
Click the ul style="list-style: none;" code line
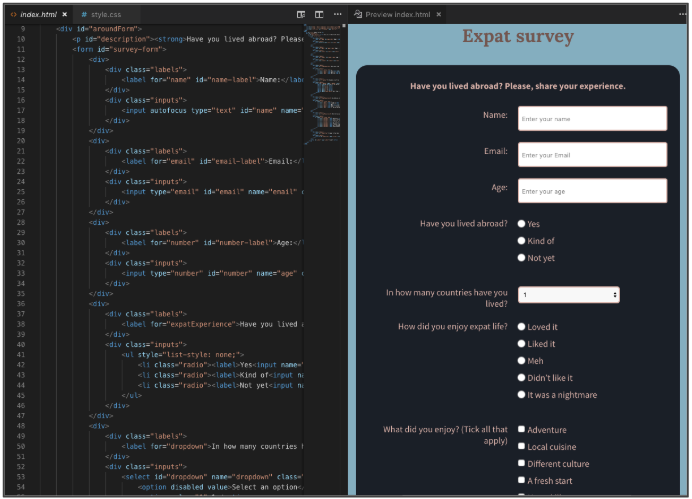183,354
